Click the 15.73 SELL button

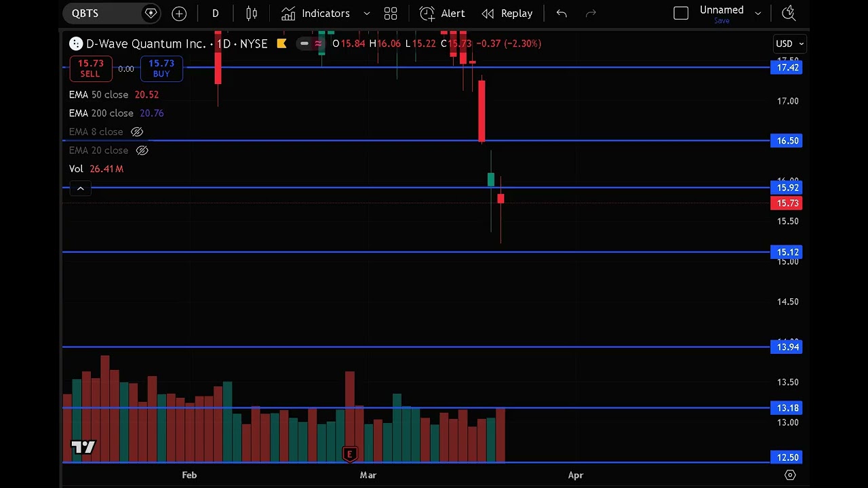90,68
